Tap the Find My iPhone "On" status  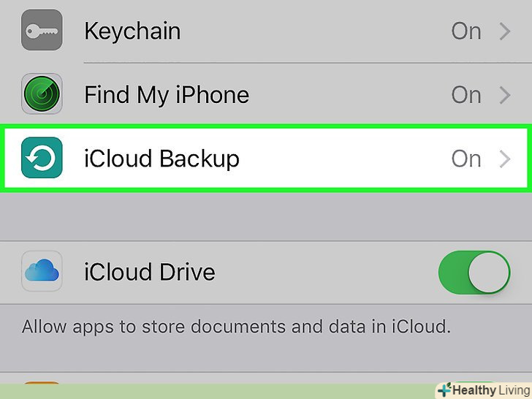point(466,95)
